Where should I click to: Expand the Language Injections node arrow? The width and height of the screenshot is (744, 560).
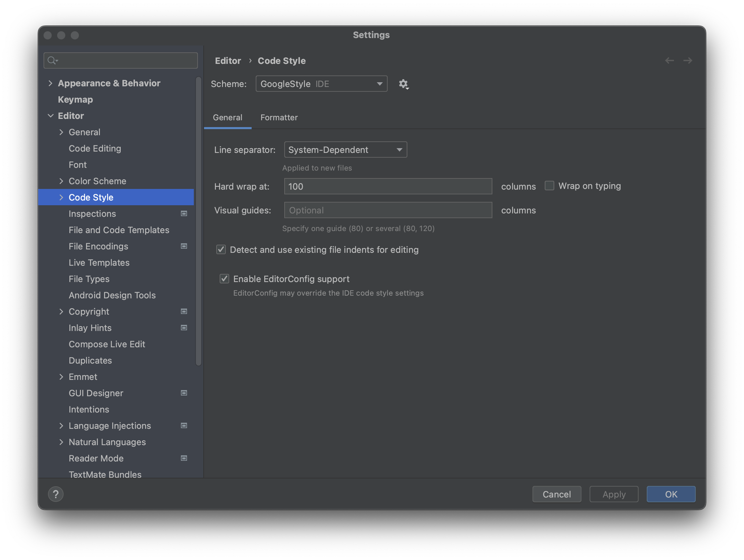(x=61, y=425)
